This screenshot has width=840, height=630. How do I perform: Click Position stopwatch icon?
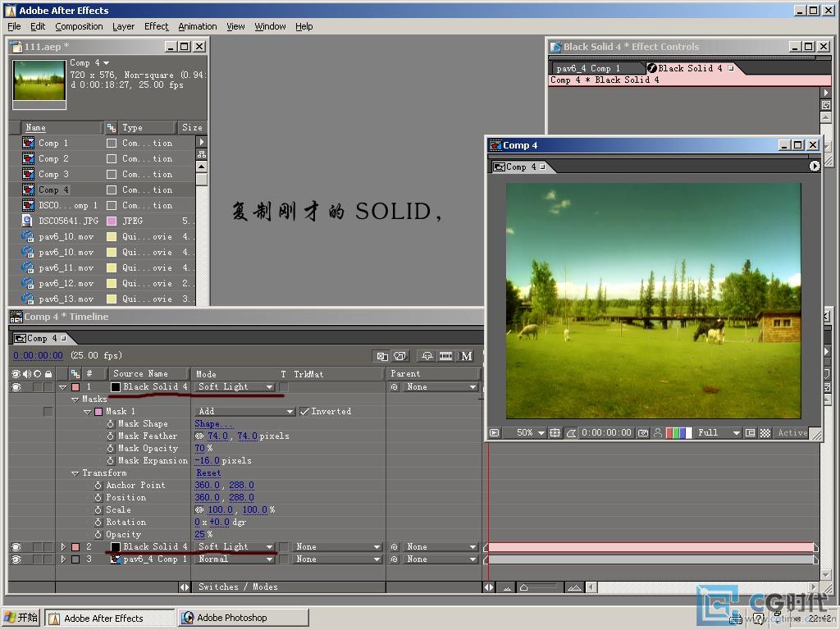point(98,498)
